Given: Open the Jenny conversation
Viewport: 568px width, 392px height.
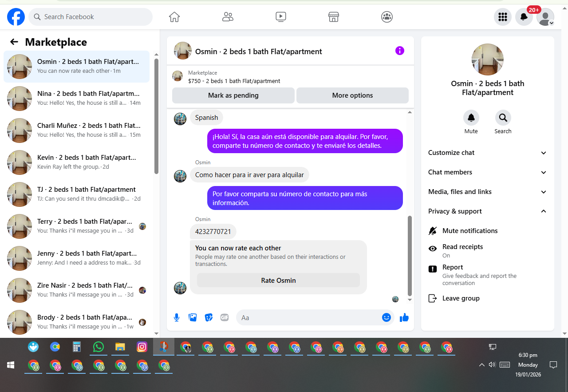Looking at the screenshot, I should coord(76,258).
